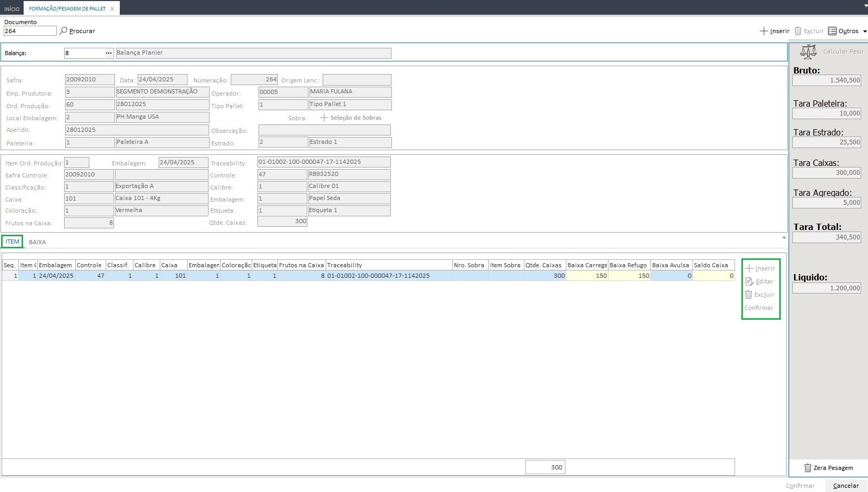Image resolution: width=868 pixels, height=492 pixels.
Task: Click the Seleção de Sobras plus icon
Action: (x=324, y=118)
